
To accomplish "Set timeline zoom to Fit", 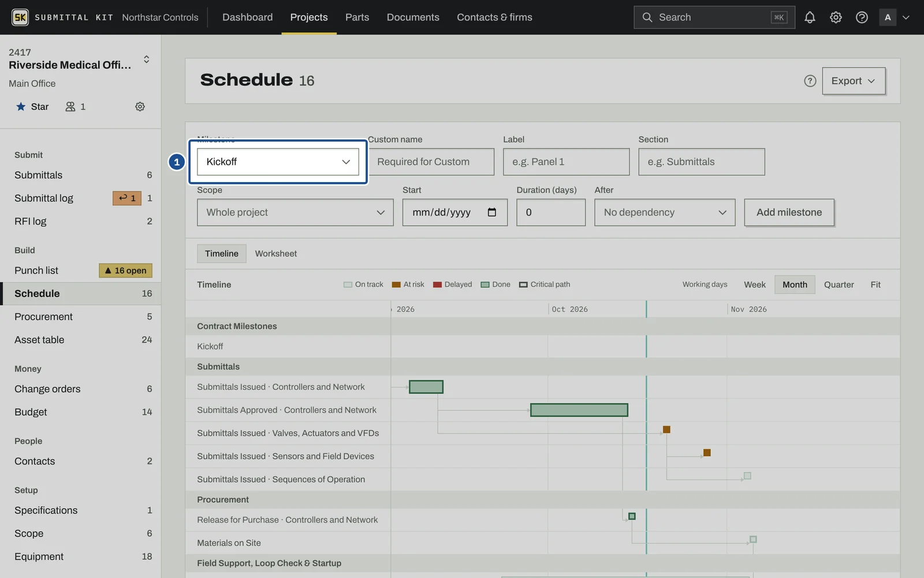I will point(875,284).
